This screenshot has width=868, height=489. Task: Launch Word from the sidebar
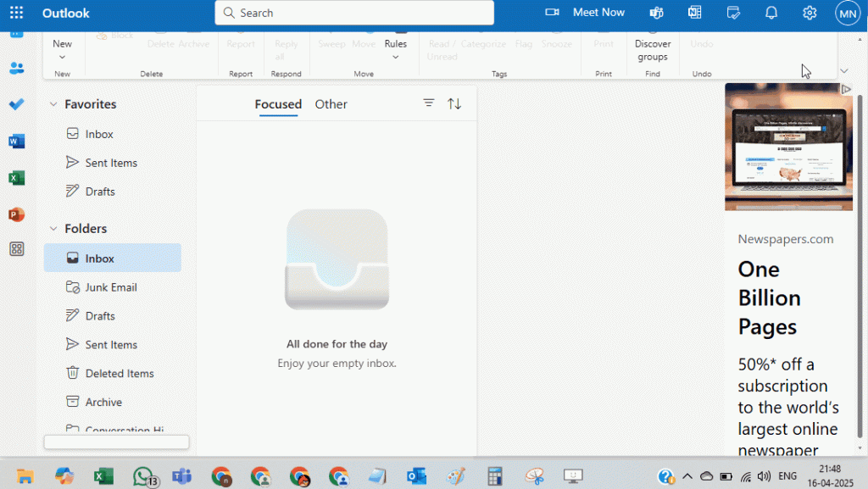(17, 142)
